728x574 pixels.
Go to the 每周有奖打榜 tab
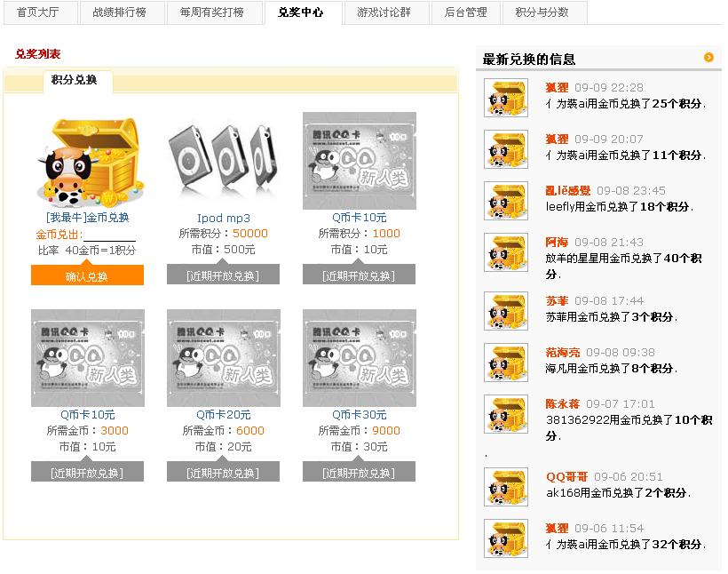click(215, 12)
